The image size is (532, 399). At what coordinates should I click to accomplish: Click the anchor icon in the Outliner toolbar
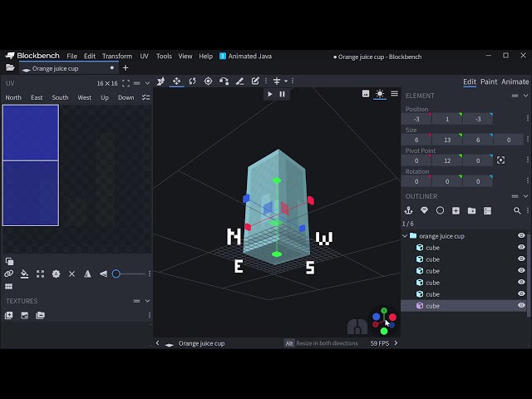coord(408,210)
